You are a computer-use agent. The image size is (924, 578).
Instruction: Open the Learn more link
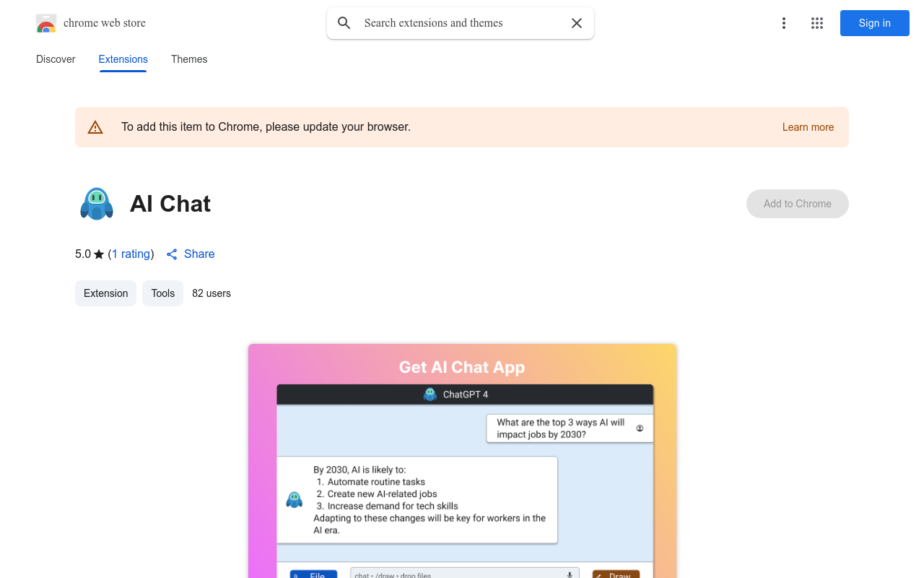pyautogui.click(x=808, y=127)
